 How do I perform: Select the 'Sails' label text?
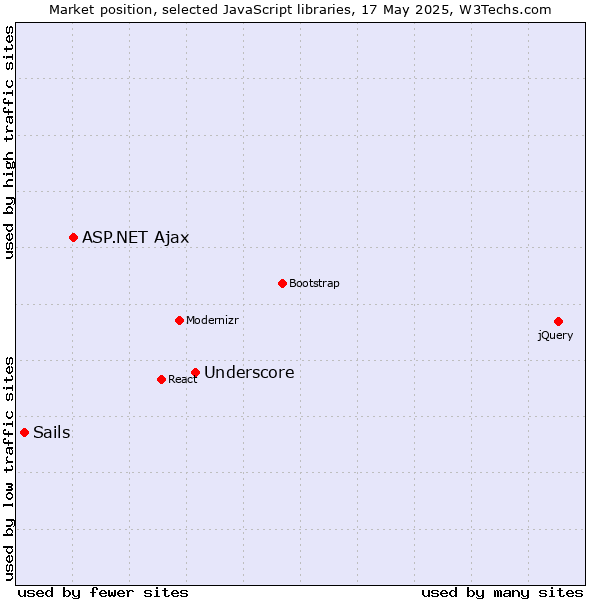pyautogui.click(x=52, y=433)
